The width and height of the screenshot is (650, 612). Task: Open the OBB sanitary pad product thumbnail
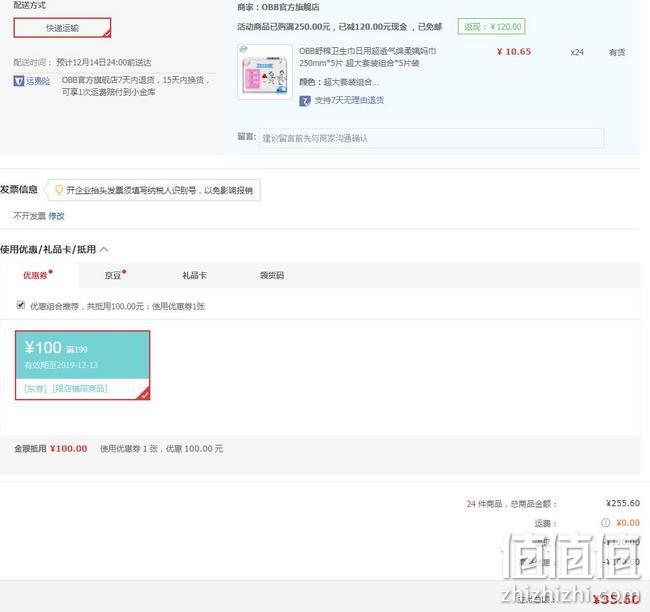tap(265, 72)
